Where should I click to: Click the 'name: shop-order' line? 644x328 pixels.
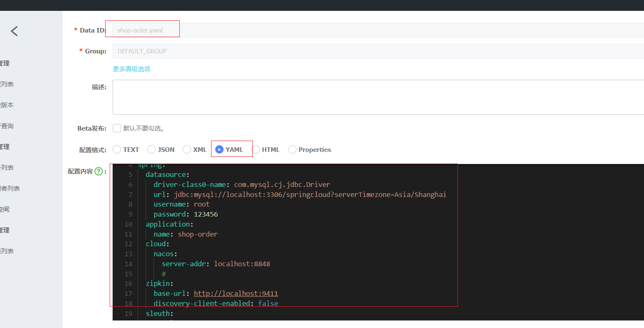(x=186, y=234)
